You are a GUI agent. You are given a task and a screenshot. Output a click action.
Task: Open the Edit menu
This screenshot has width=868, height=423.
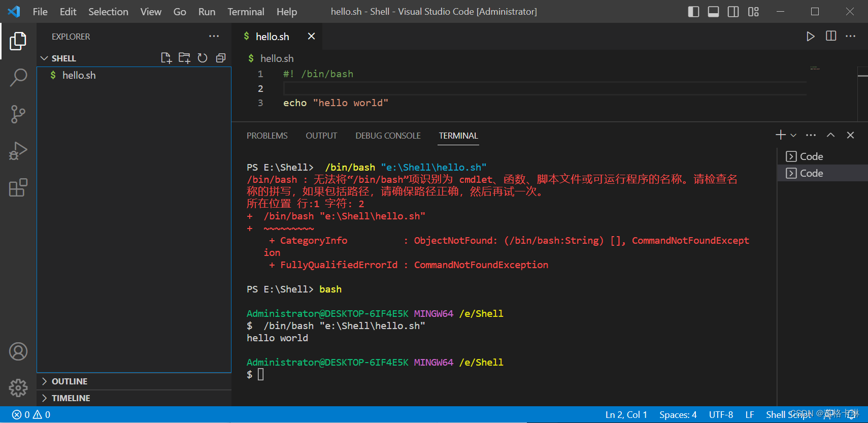(x=68, y=11)
